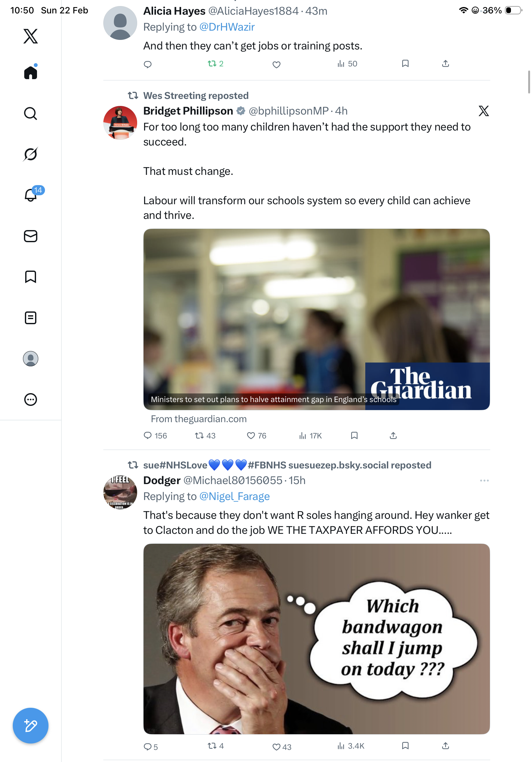Click the timeline scrollbar thumb
This screenshot has width=532, height=762.
(x=529, y=82)
